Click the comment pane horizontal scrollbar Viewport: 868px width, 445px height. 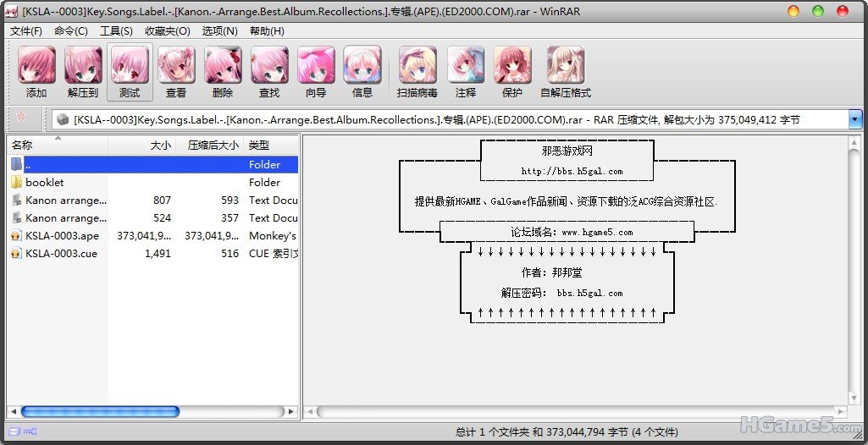tap(576, 411)
